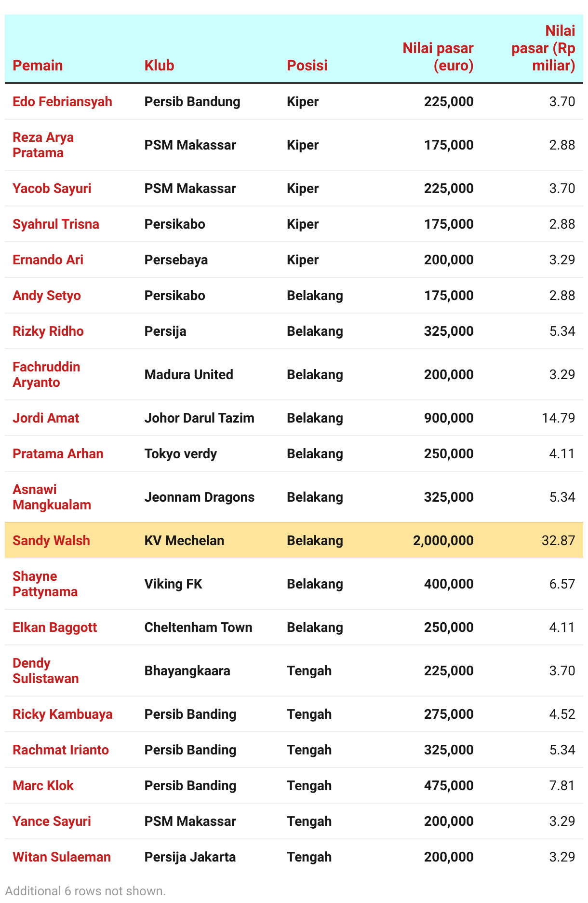Click the Posisi column header
Image resolution: width=588 pixels, height=903 pixels.
click(x=307, y=65)
